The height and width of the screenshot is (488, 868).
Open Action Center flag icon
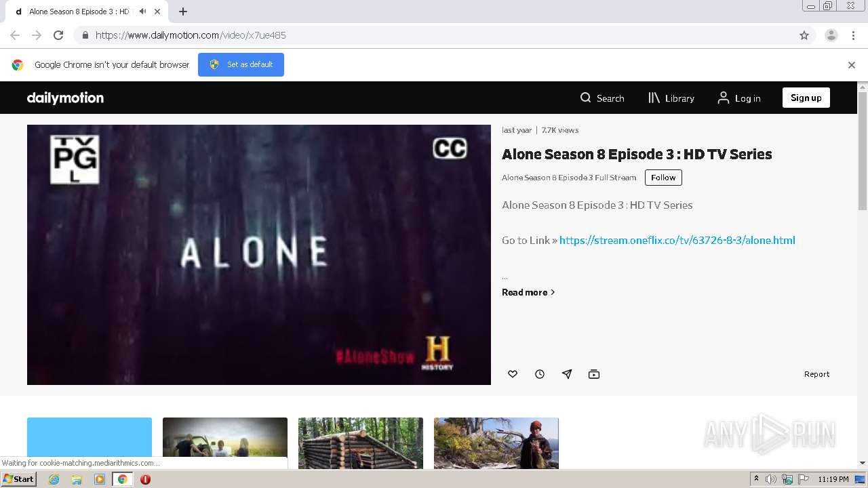coord(802,479)
